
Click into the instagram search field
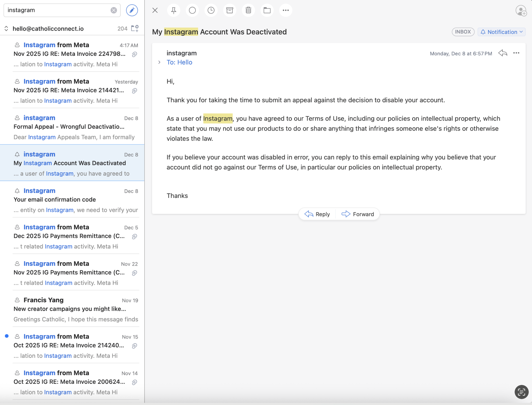click(57, 10)
